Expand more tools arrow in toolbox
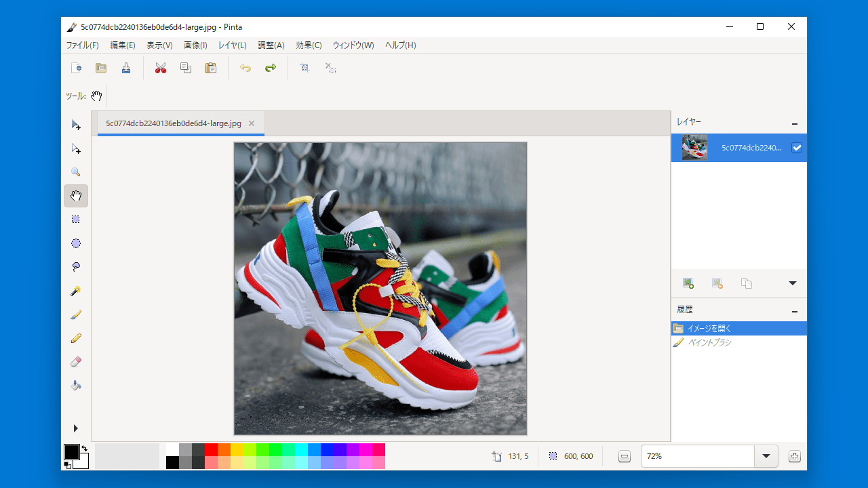Screen dimensions: 868x488 click(x=75, y=428)
